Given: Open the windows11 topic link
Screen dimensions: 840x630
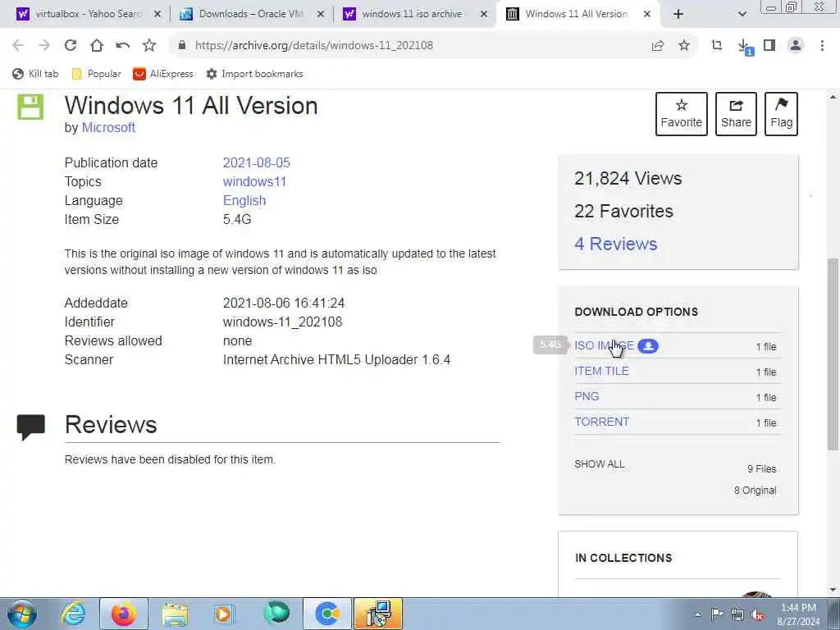Looking at the screenshot, I should [254, 181].
